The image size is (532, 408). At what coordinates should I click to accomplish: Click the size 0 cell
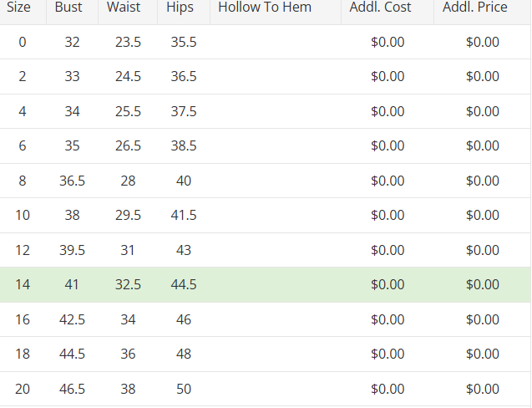(x=23, y=42)
